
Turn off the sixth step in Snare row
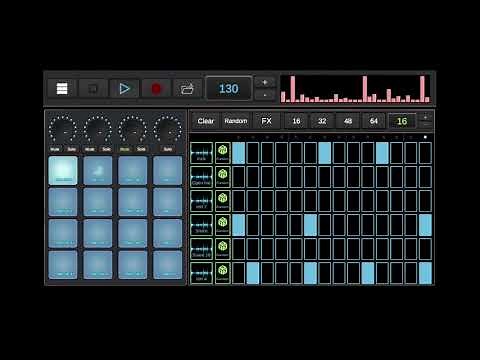point(310,225)
